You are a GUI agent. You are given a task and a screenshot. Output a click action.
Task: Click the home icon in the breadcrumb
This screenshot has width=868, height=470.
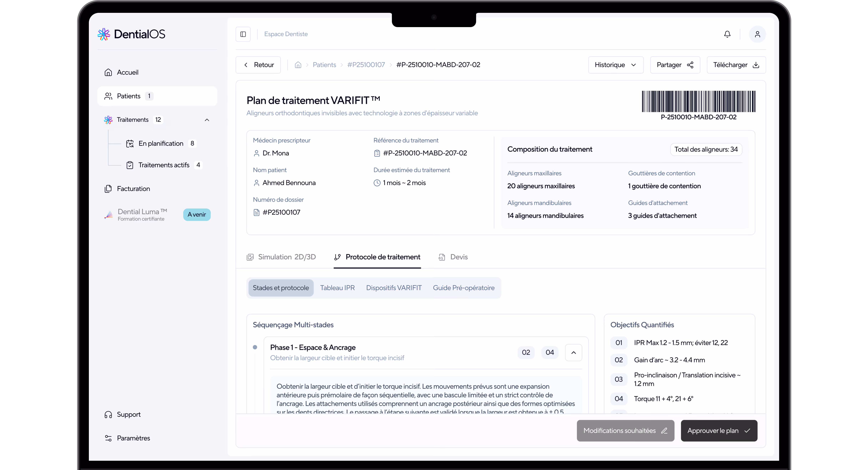pos(298,65)
